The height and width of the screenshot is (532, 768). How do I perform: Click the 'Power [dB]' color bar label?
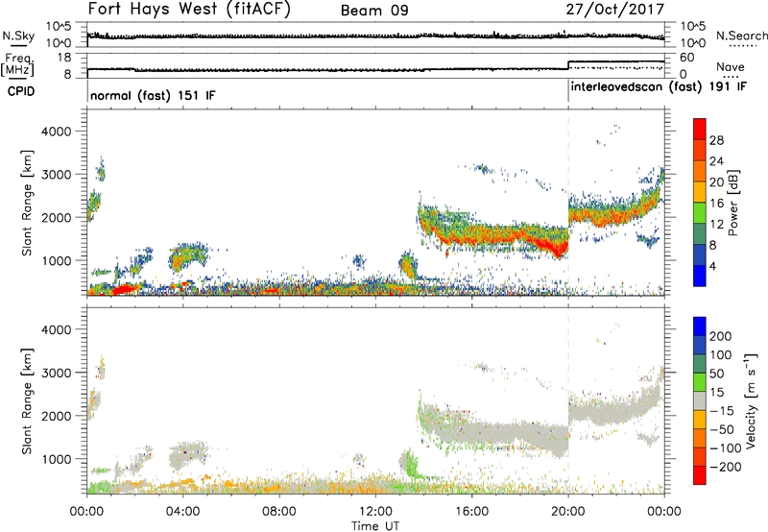point(732,203)
